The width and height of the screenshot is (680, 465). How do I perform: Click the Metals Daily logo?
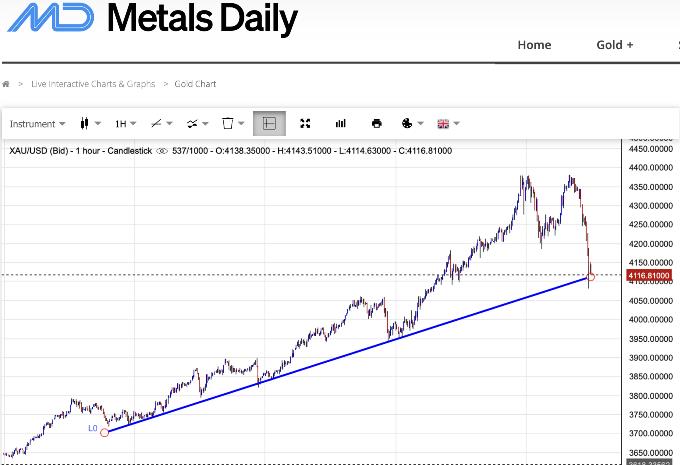pyautogui.click(x=148, y=20)
